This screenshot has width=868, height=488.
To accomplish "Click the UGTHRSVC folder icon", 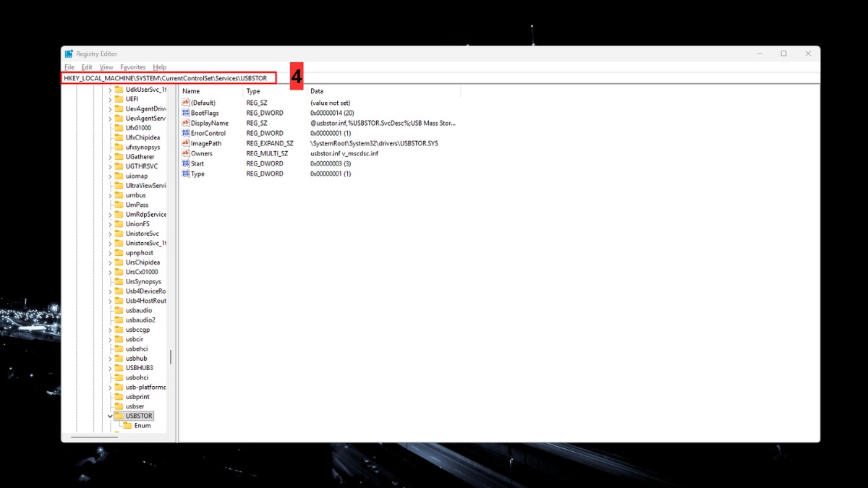I will (119, 166).
